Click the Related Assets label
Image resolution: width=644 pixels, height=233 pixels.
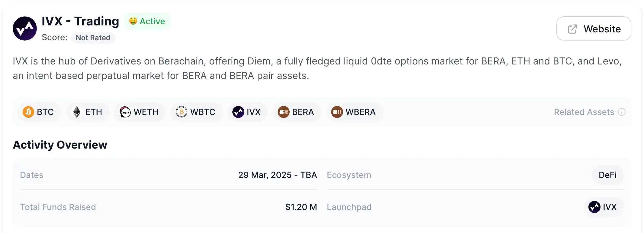pos(584,112)
